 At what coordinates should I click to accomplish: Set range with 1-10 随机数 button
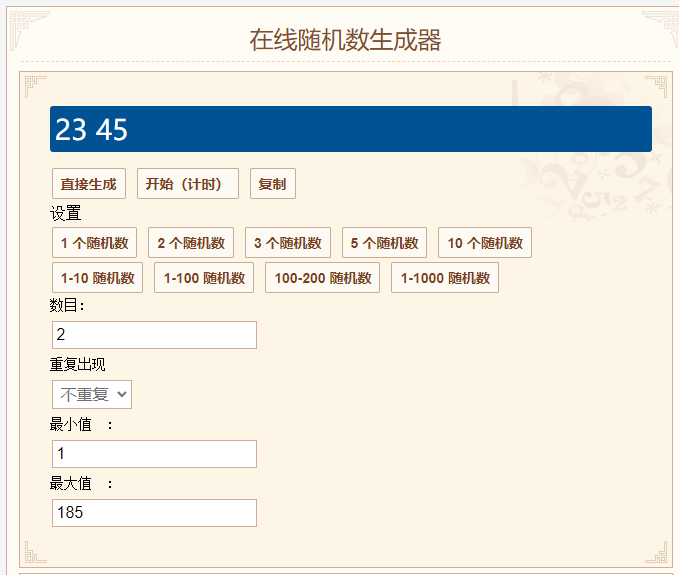pyautogui.click(x=97, y=278)
